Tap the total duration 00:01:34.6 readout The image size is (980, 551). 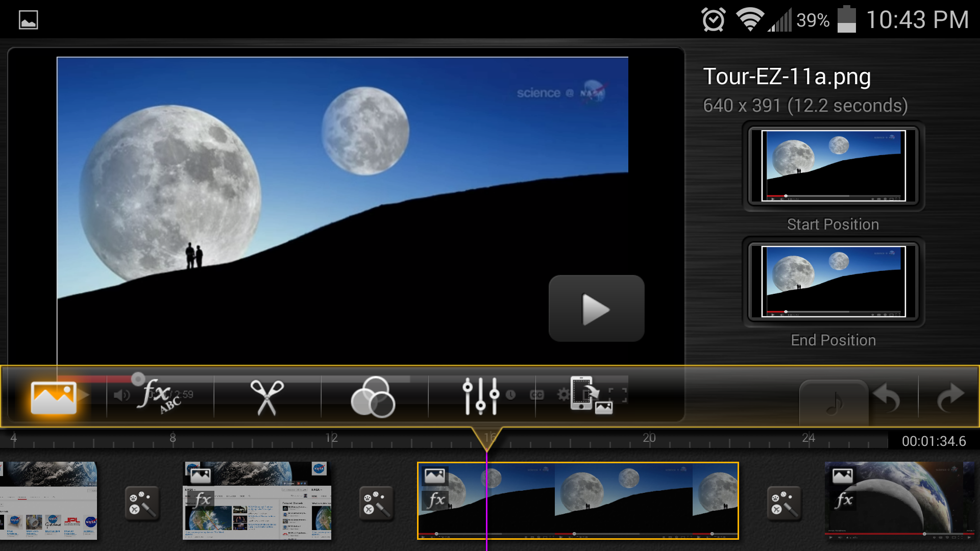tap(934, 441)
